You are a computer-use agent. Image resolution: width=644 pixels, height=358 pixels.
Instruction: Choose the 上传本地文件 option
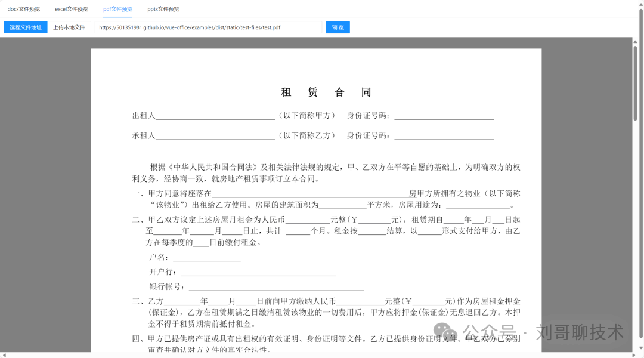[x=69, y=27]
